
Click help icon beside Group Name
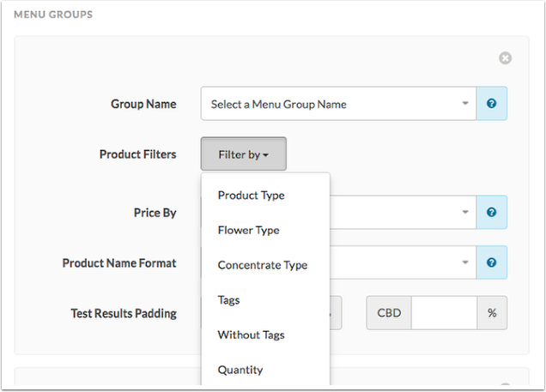click(492, 104)
